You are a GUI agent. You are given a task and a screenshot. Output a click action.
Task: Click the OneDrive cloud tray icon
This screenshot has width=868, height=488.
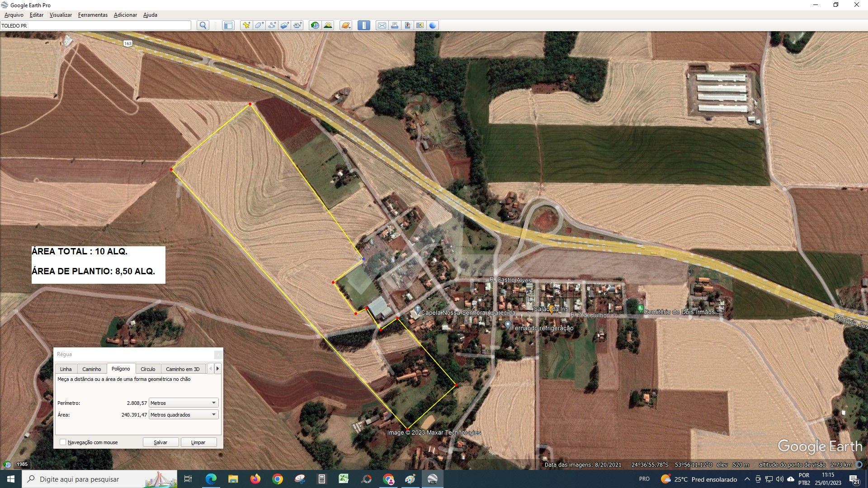791,479
